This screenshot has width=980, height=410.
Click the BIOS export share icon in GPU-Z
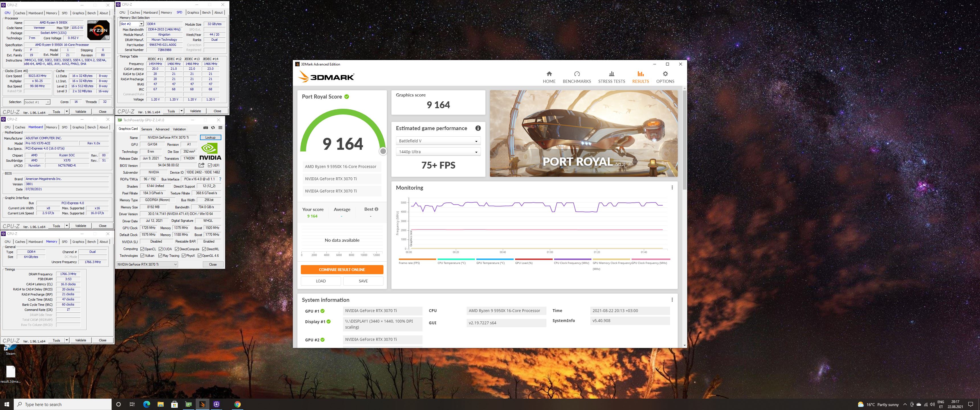tap(201, 165)
